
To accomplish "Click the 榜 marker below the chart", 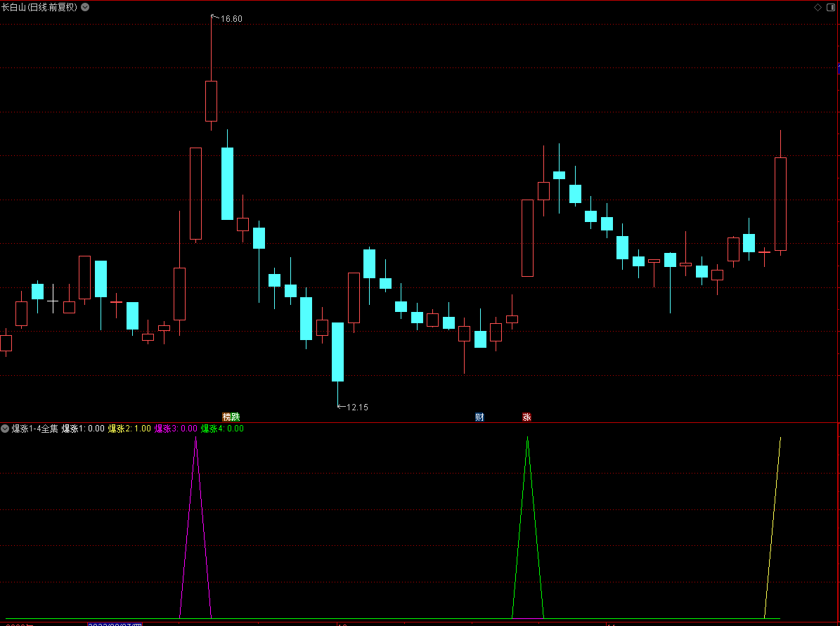I will click(226, 417).
